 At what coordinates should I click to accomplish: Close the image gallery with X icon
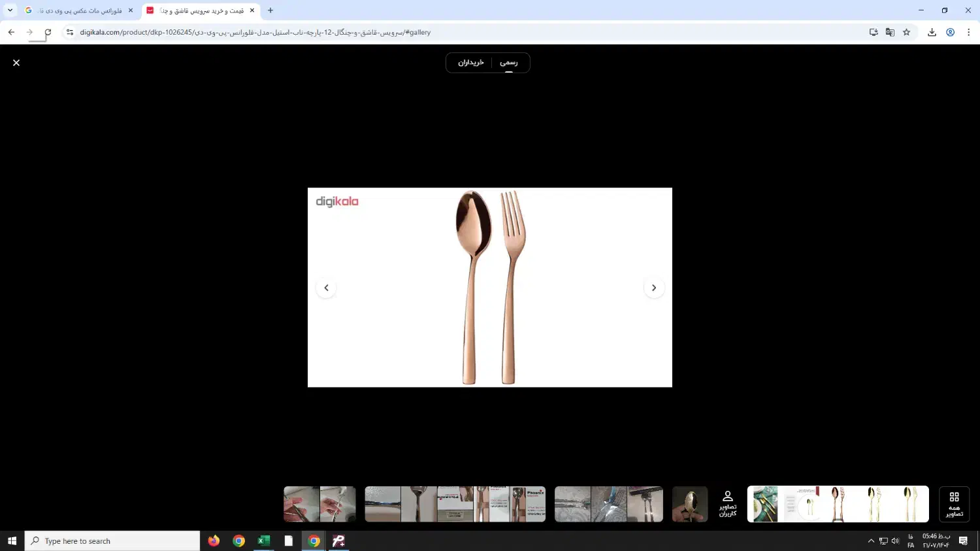pos(16,63)
